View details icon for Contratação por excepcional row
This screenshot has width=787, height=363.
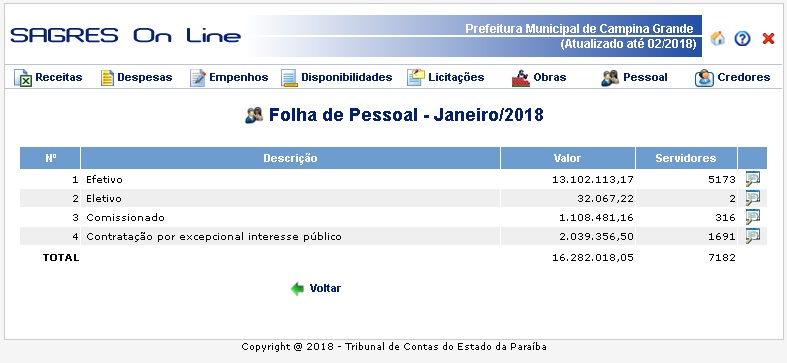752,236
